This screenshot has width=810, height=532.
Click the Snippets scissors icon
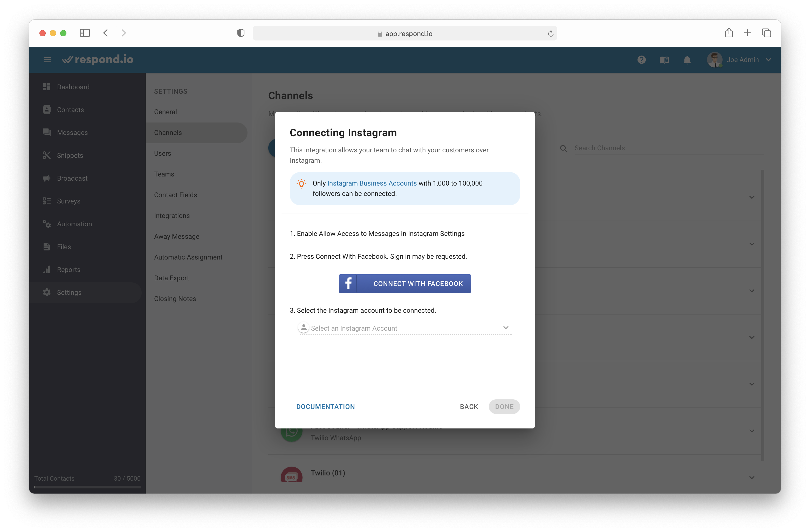click(x=47, y=155)
